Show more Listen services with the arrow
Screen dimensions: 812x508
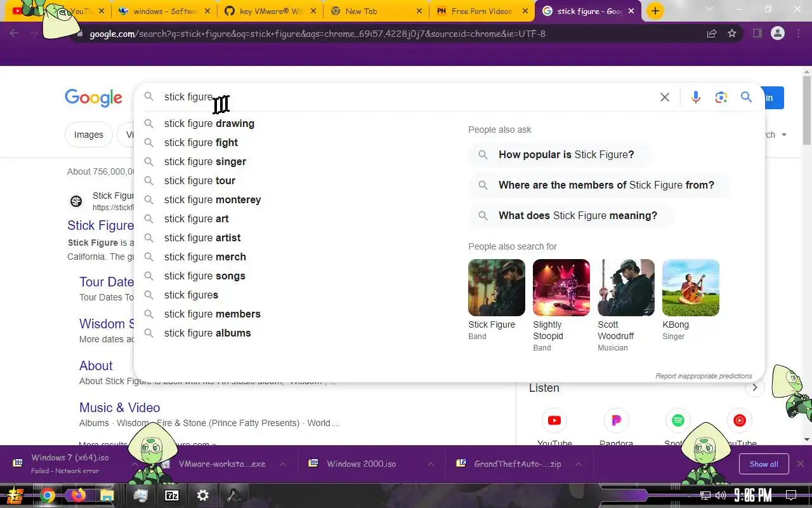pos(754,387)
